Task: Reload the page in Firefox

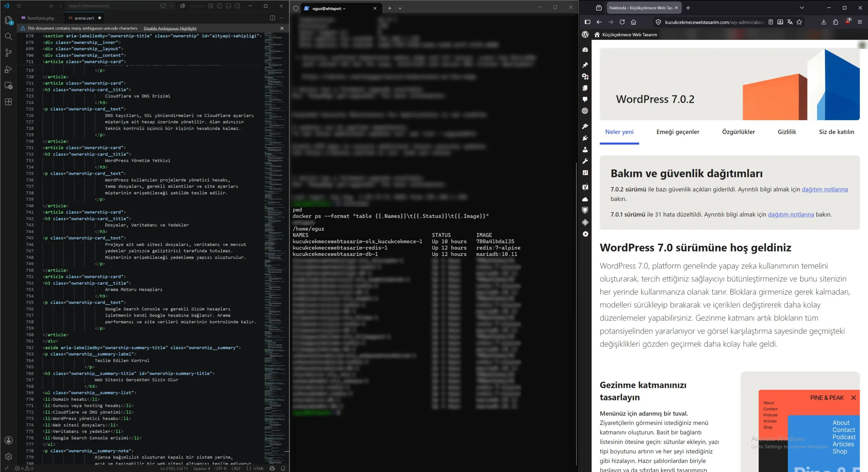Action: (x=622, y=22)
